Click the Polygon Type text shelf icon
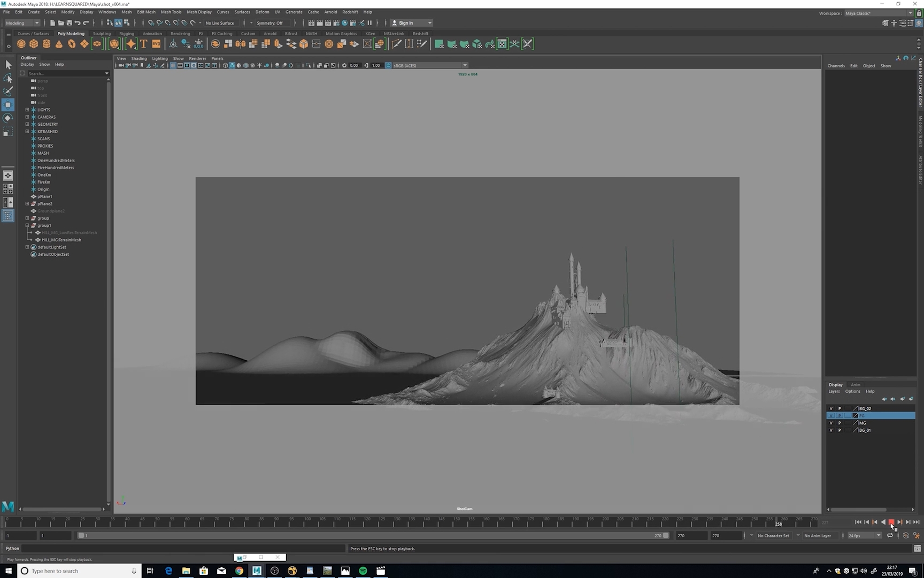 [143, 44]
